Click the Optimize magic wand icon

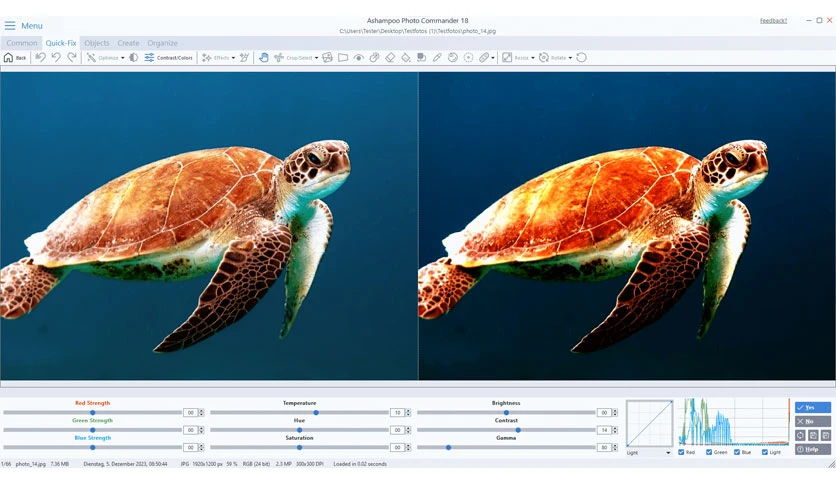(x=91, y=58)
